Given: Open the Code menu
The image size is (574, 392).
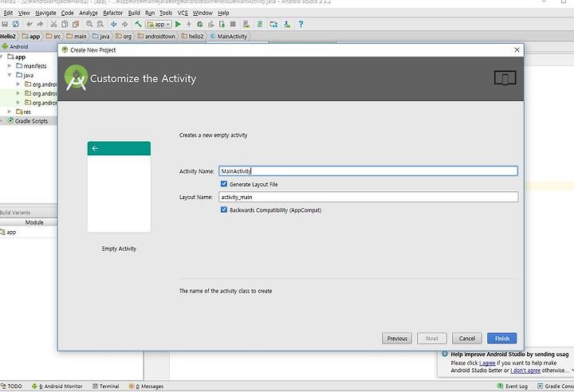Looking at the screenshot, I should click(67, 13).
